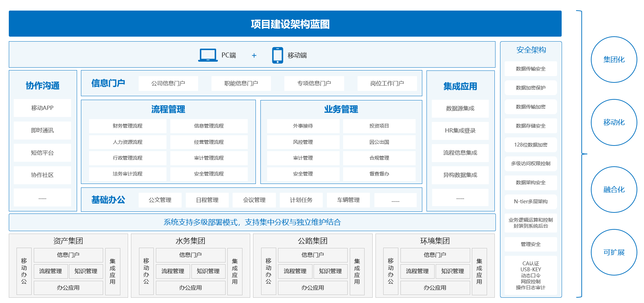Click 信息门户 under 资产集团
The width and height of the screenshot is (644, 303).
[68, 255]
